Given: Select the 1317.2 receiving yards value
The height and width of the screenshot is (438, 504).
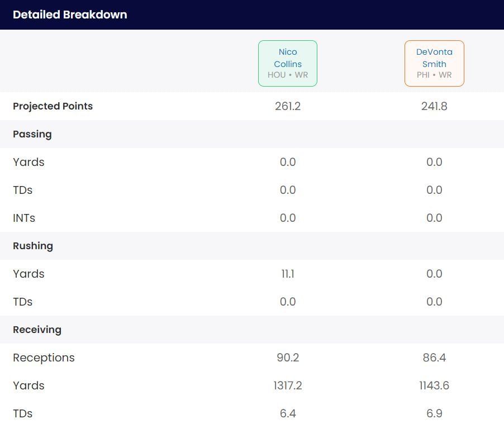Looking at the screenshot, I should point(288,385).
